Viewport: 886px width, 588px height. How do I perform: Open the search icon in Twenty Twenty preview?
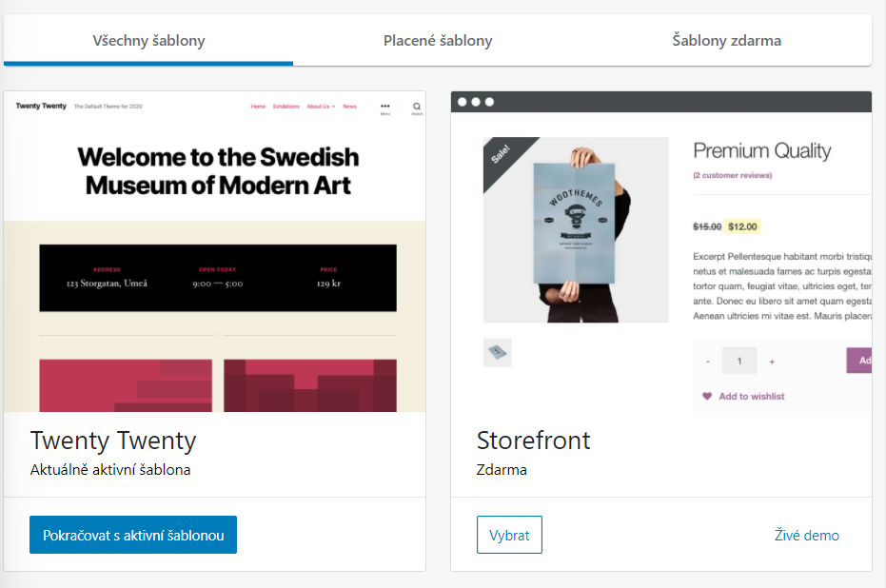[417, 106]
